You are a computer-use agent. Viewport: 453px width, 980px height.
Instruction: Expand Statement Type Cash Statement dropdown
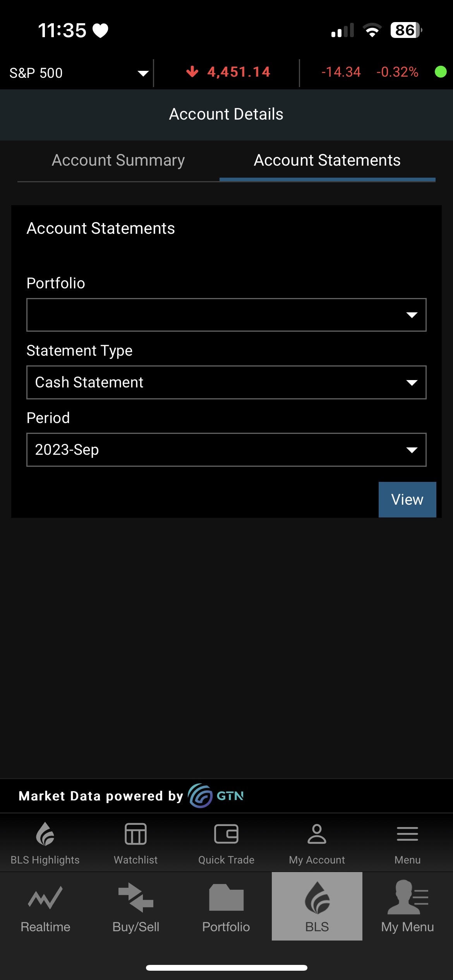point(226,382)
